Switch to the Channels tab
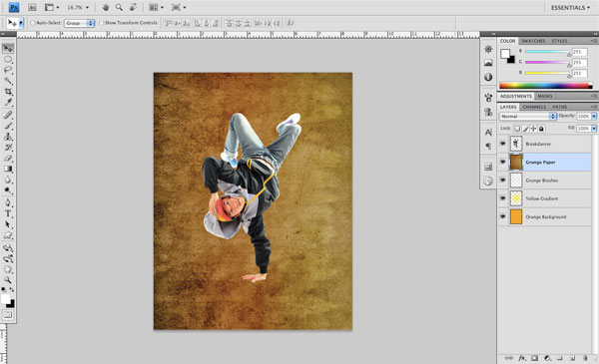Image resolution: width=599 pixels, height=364 pixels. (x=534, y=107)
